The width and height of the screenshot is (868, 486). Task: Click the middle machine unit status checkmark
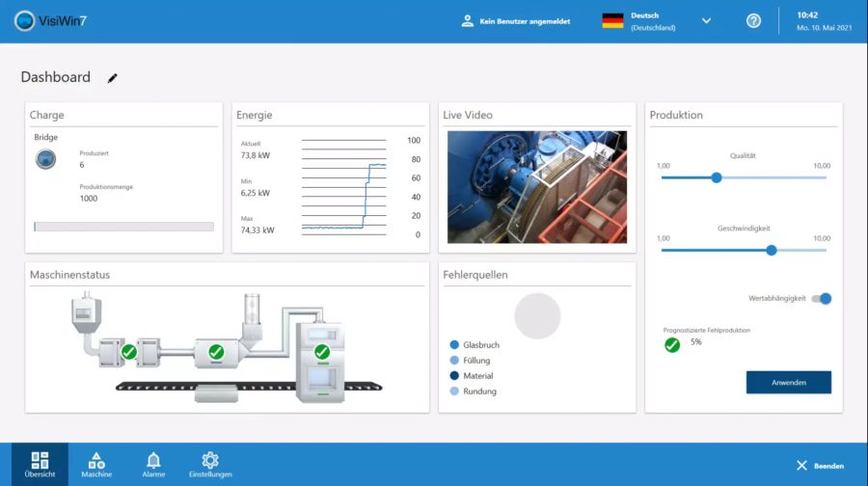[216, 352]
